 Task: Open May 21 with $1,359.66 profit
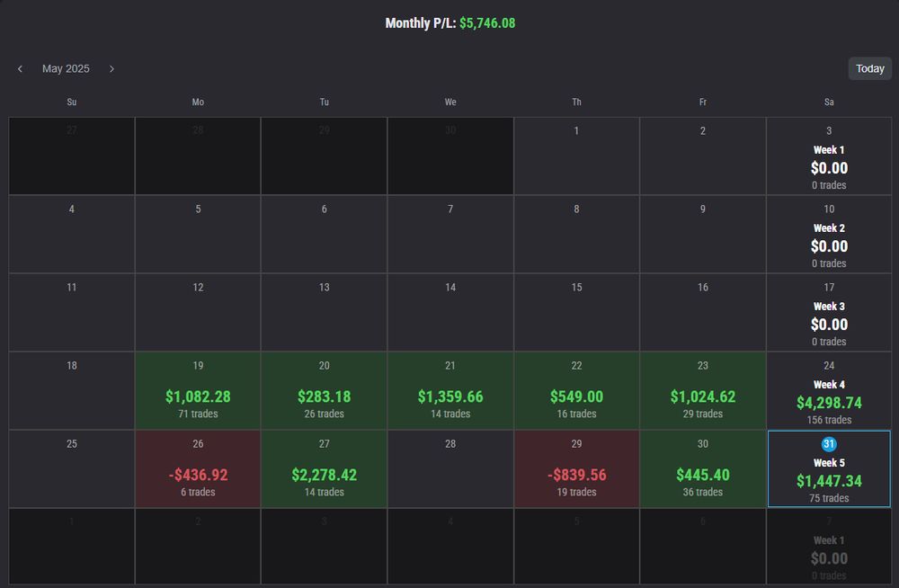point(450,391)
